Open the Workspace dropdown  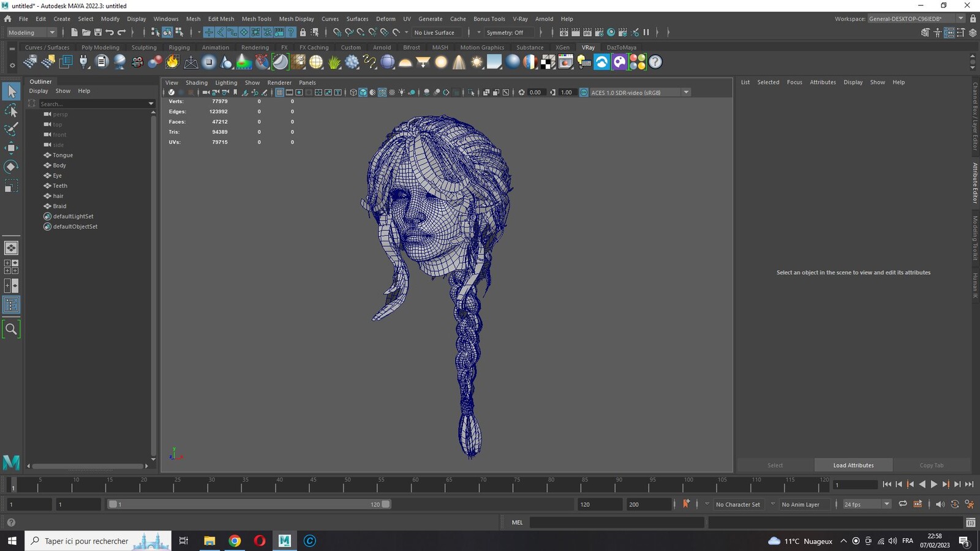click(916, 19)
